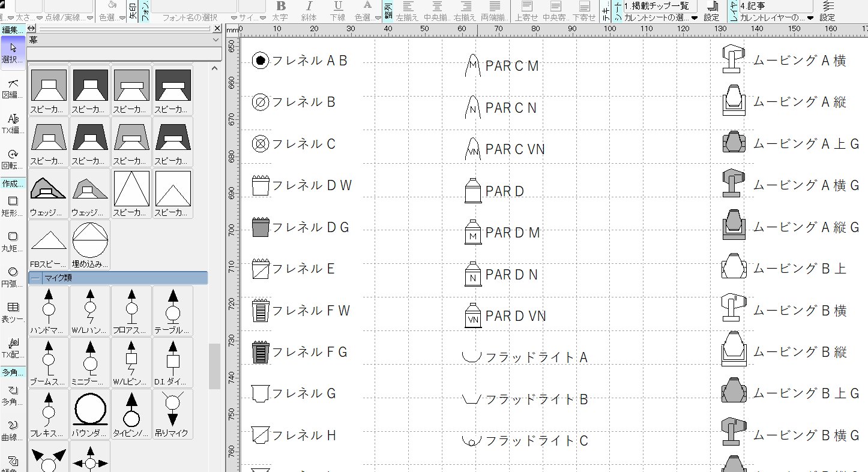Select the 埋め込み embedded speaker symbol

pyautogui.click(x=90, y=245)
